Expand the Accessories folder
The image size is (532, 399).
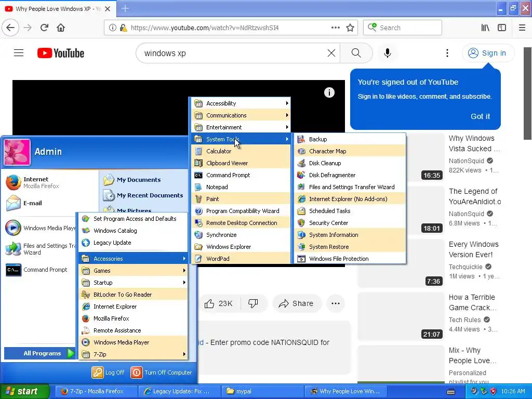click(x=133, y=259)
